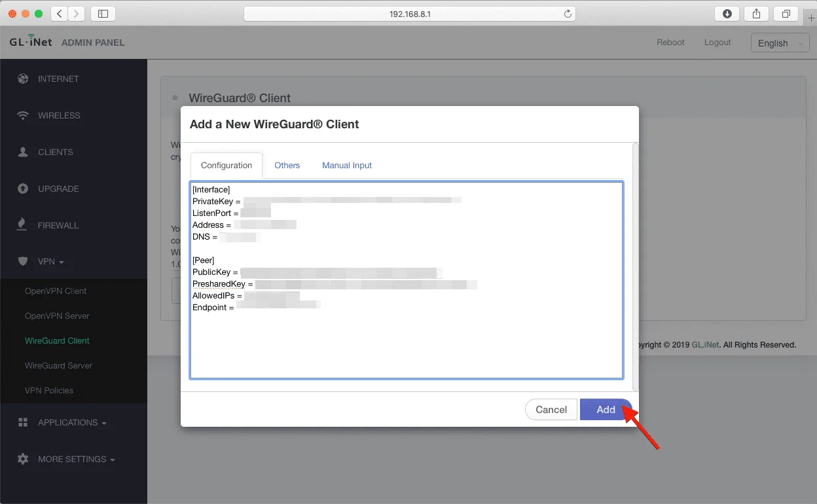The image size is (817, 504).
Task: Click the VPN shield icon
Action: pos(24,262)
